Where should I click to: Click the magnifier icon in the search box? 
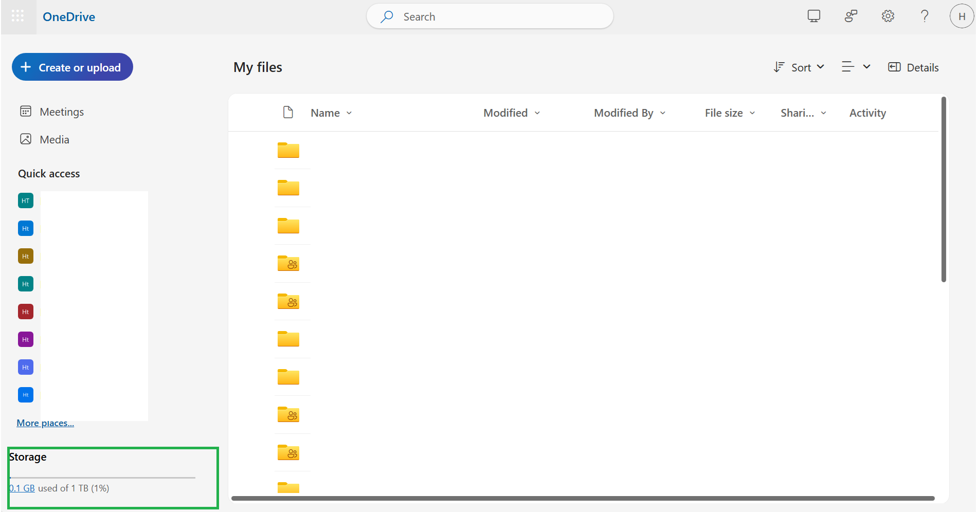pos(387,16)
